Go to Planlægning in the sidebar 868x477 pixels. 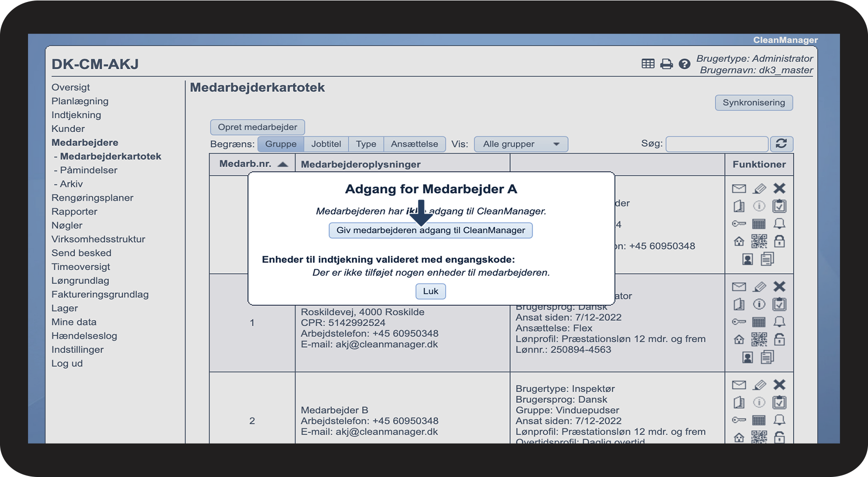coord(80,101)
